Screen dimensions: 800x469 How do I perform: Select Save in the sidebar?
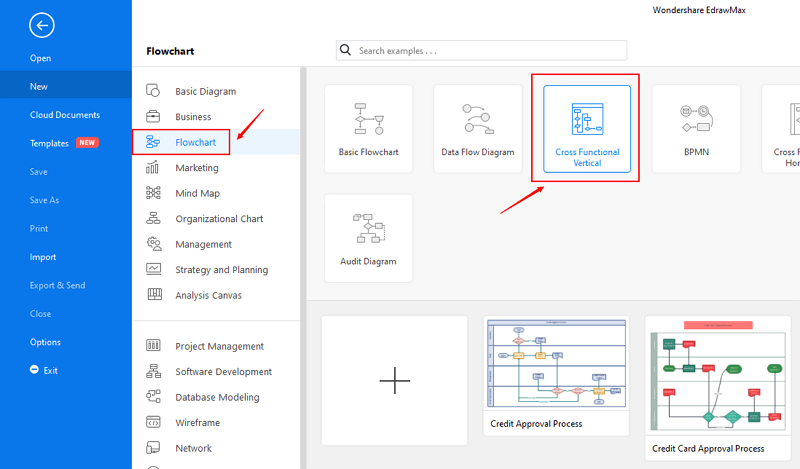[38, 172]
